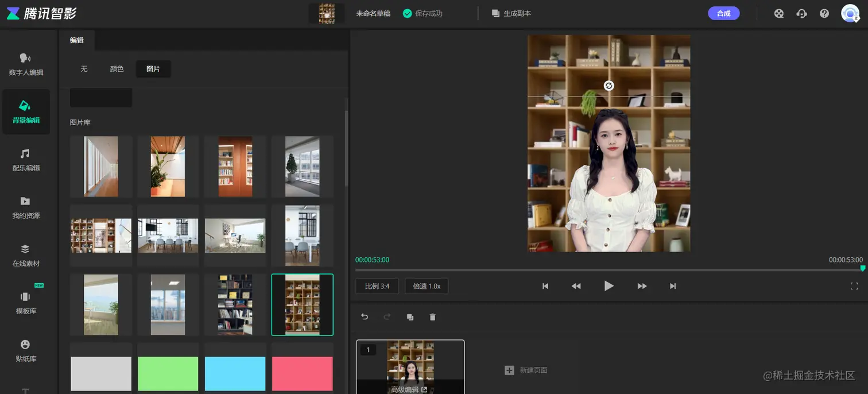This screenshot has height=394, width=868.
Task: Click 新建页面 to add a page
Action: point(526,370)
